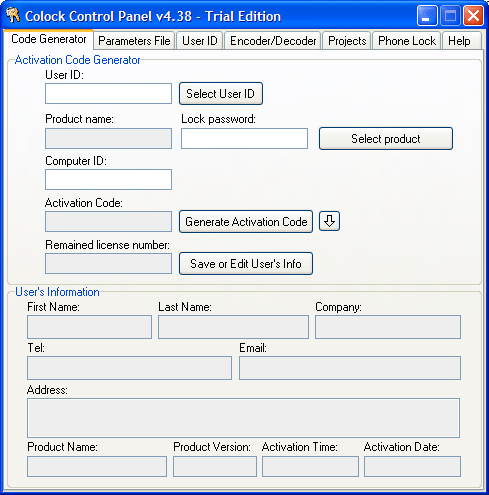Click into the Computer ID field
489x495 pixels.
point(109,180)
